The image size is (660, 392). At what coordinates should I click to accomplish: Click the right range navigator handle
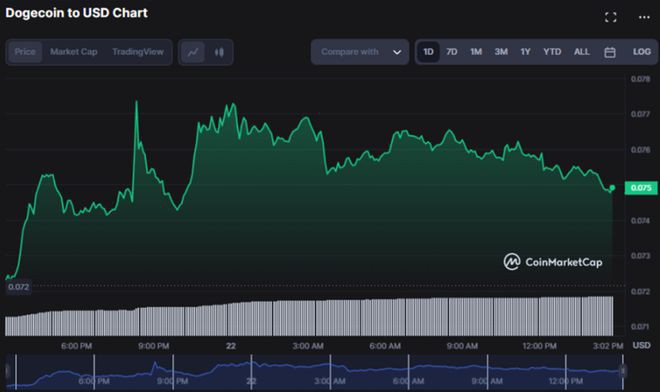tap(623, 371)
